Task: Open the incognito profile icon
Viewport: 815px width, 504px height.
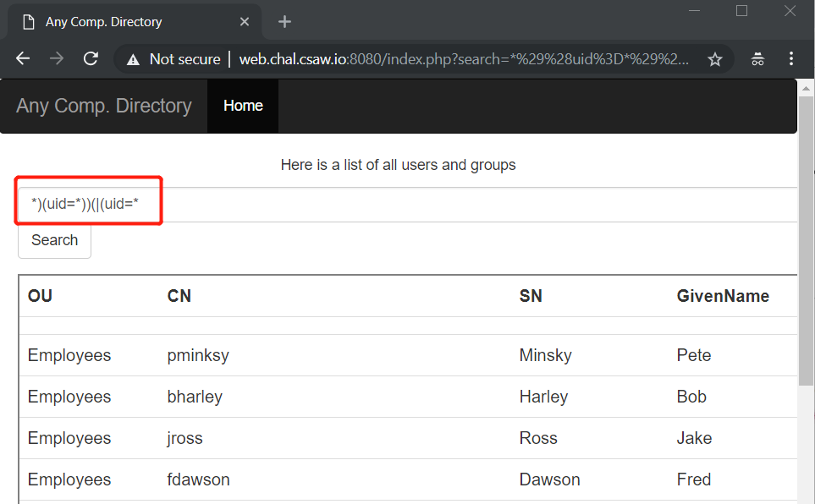Action: point(757,59)
